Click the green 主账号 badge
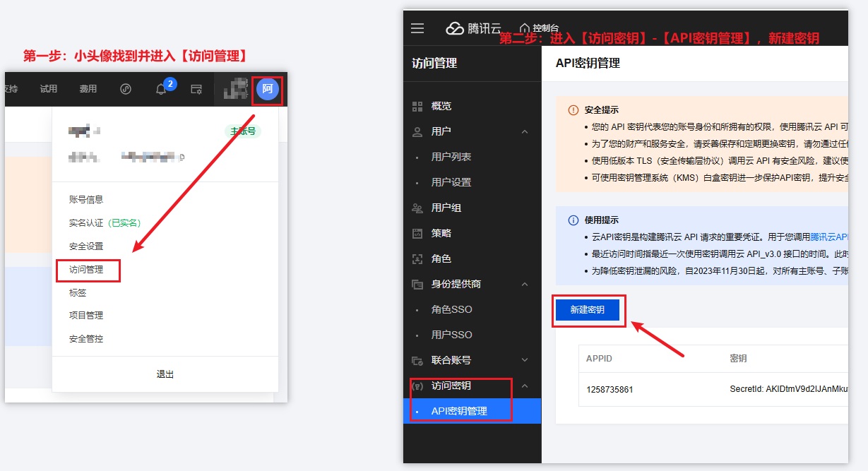 (243, 131)
